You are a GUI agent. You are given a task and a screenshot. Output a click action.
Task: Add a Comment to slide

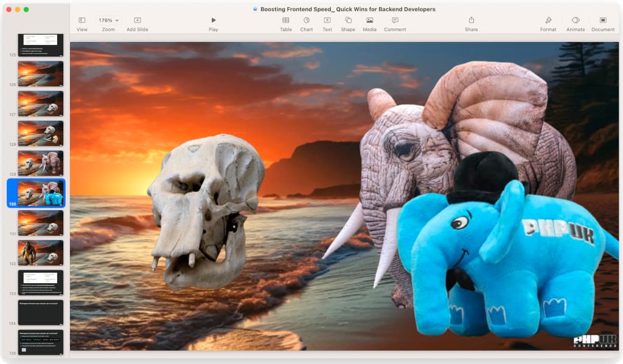tap(394, 21)
